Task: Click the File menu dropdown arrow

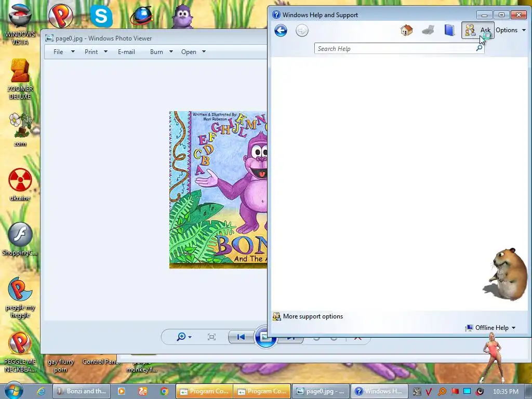Action: tap(73, 51)
